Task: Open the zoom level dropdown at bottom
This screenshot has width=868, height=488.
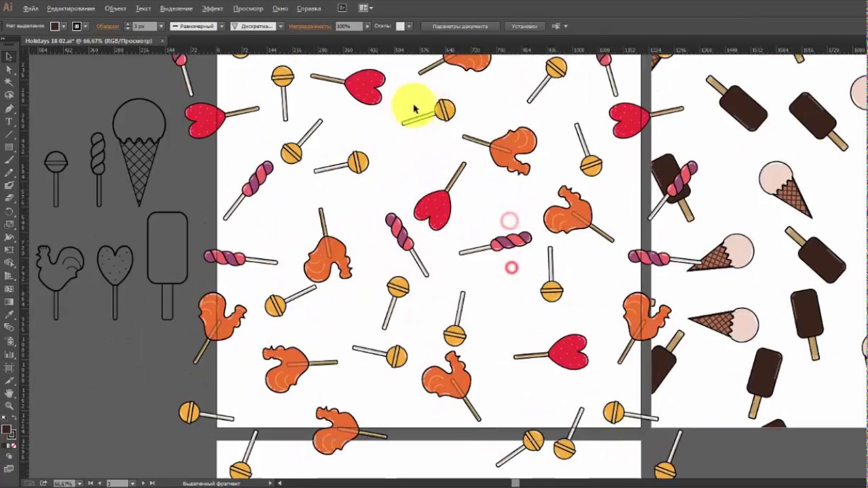Action: coord(80,483)
